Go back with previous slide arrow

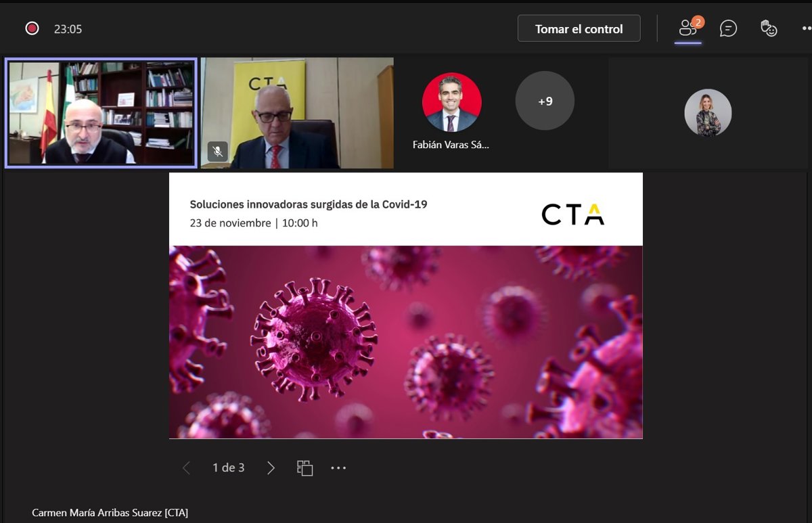tap(187, 468)
